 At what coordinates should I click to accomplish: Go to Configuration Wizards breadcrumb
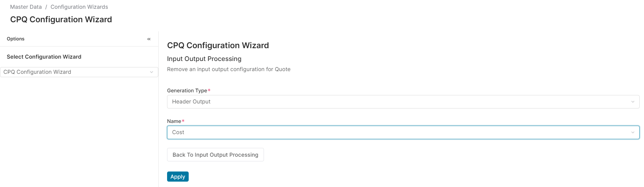point(79,7)
